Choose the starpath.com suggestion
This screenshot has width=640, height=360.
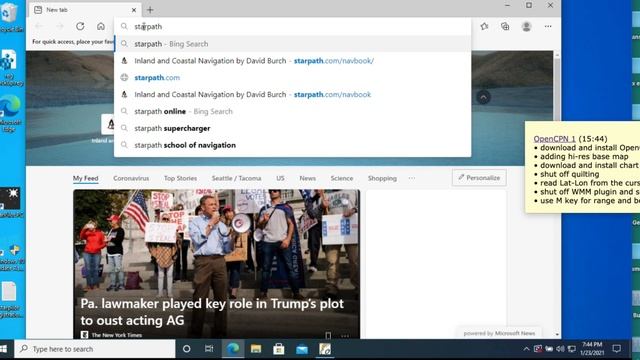point(292,78)
